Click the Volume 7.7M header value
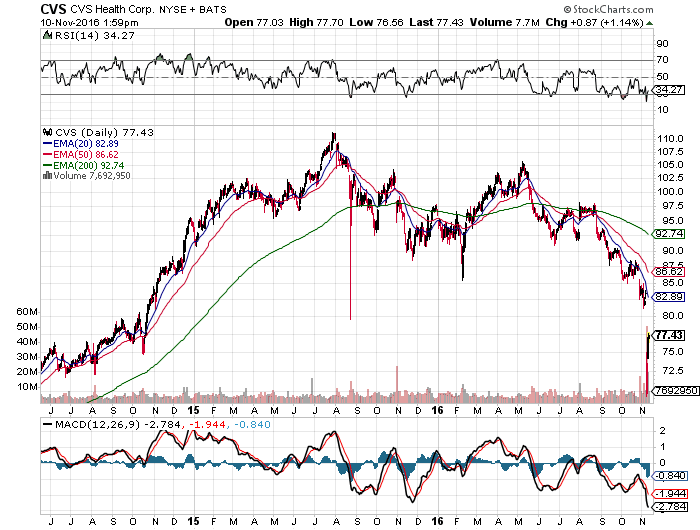The width and height of the screenshot is (700, 530). click(x=504, y=22)
